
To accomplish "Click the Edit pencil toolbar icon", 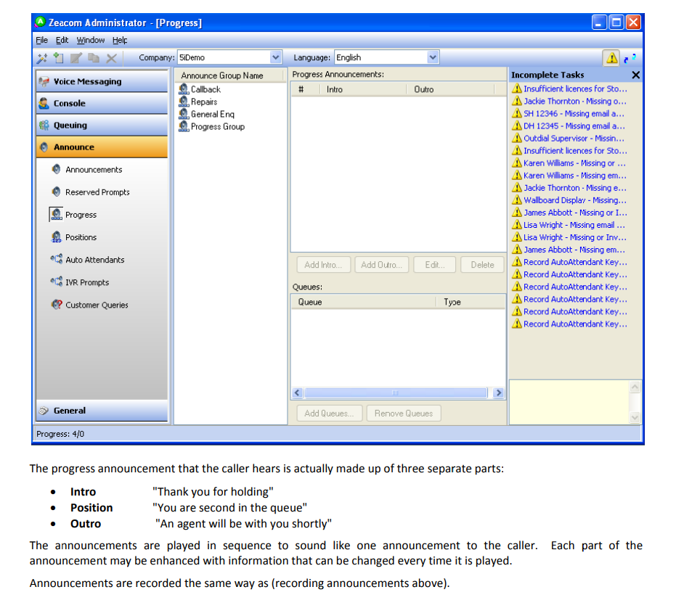I will tap(76, 58).
